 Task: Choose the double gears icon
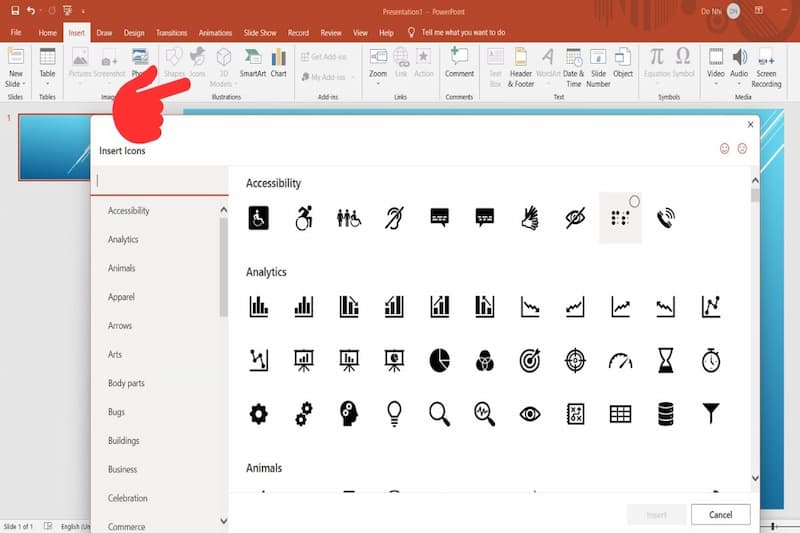[x=304, y=414]
